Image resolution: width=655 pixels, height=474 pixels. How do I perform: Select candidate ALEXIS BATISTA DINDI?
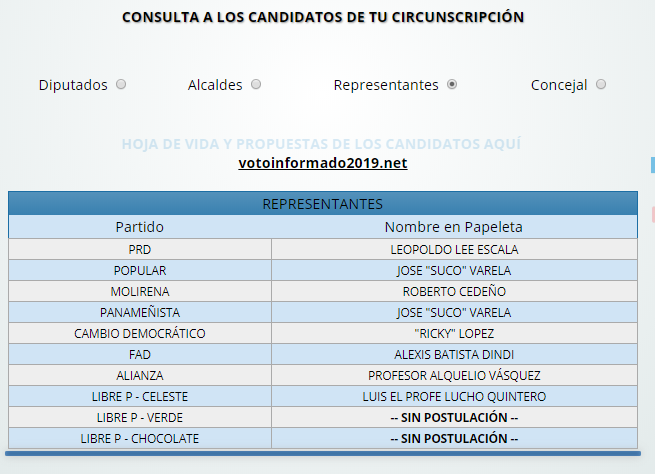pos(454,355)
